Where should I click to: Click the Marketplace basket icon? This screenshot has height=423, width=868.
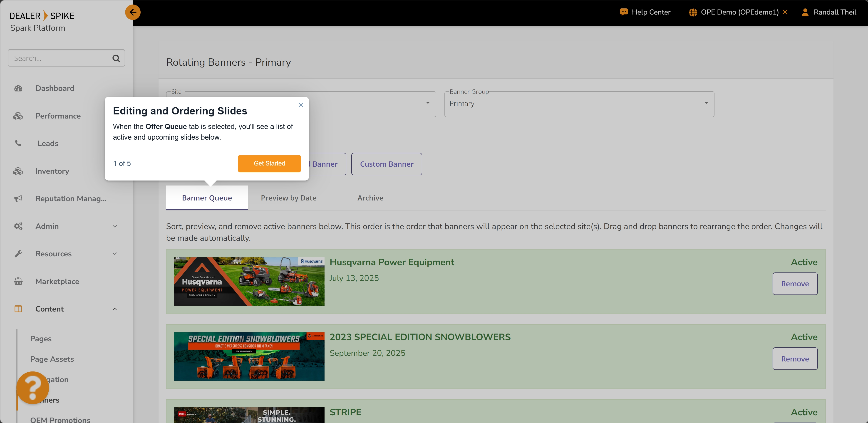(18, 281)
